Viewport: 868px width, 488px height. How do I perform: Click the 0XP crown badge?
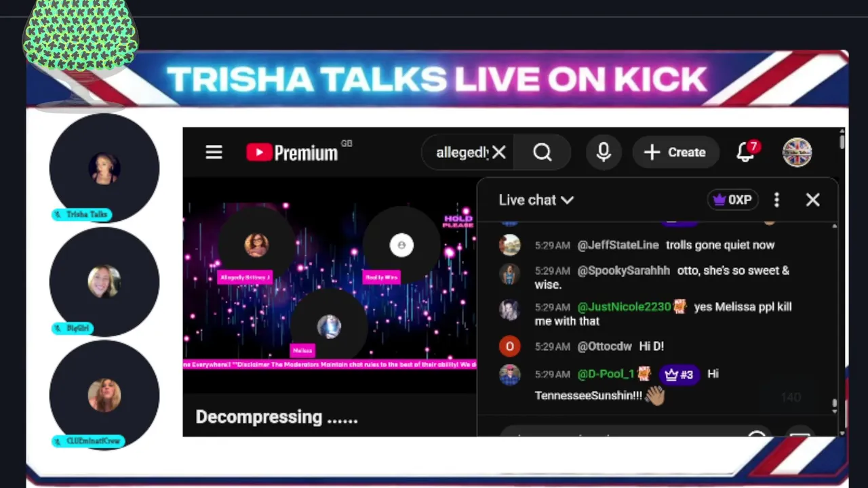coord(733,200)
